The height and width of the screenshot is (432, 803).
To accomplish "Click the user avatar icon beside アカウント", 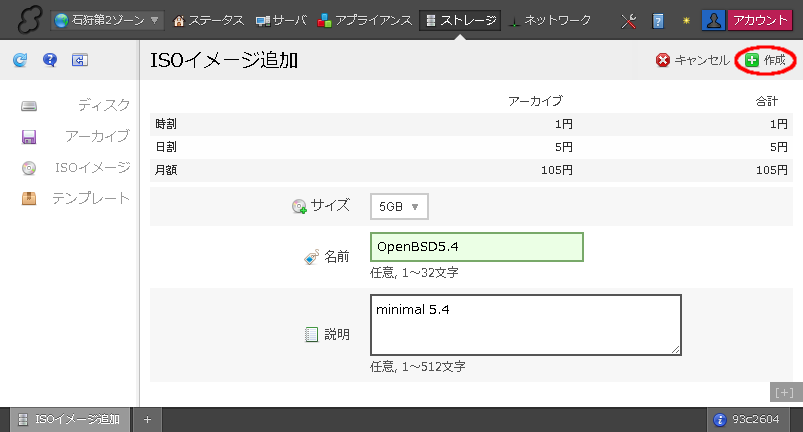I will 713,20.
